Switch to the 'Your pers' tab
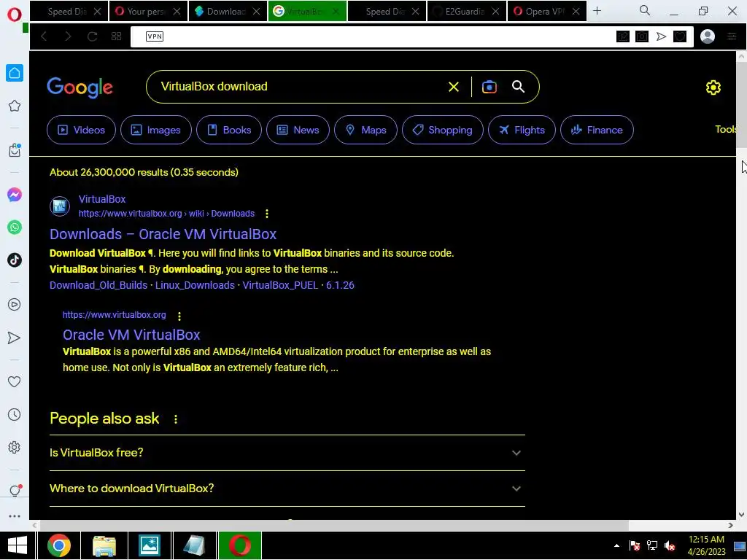The height and width of the screenshot is (560, 747). [149, 11]
